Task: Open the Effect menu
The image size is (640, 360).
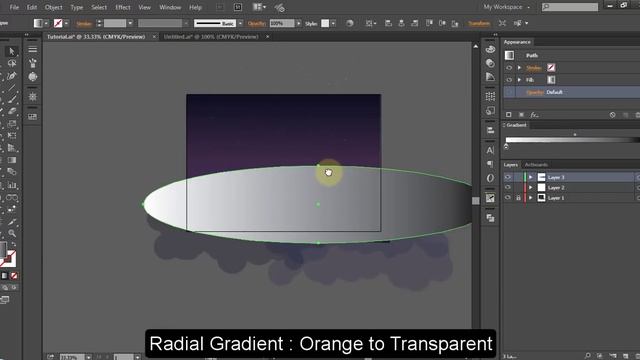Action: pos(122,7)
